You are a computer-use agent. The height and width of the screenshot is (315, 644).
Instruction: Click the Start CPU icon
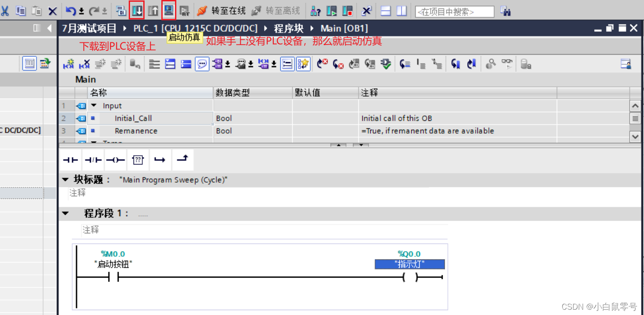[331, 11]
